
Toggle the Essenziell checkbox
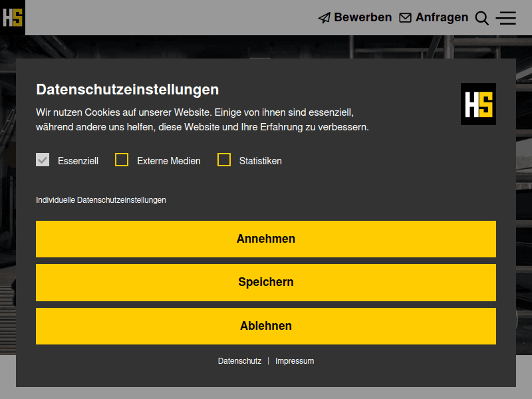coord(43,160)
